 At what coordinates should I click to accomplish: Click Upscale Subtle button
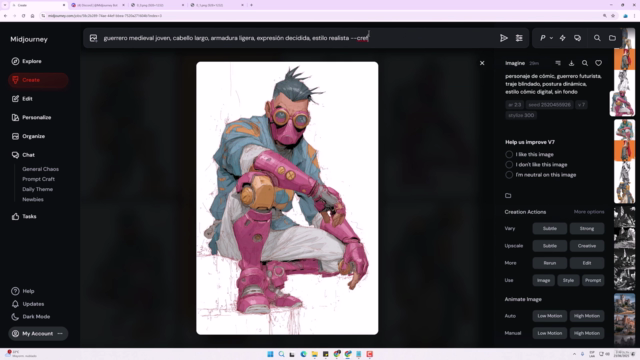pos(550,246)
